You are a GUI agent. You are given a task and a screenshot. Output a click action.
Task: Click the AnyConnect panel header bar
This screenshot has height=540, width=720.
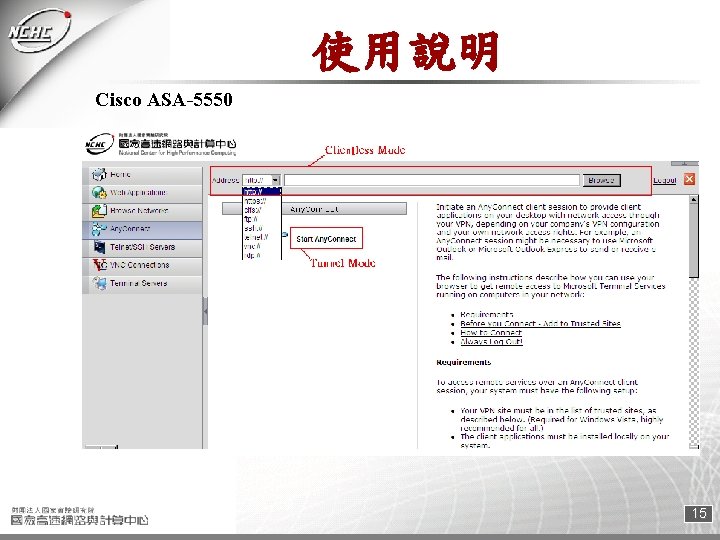(x=314, y=209)
